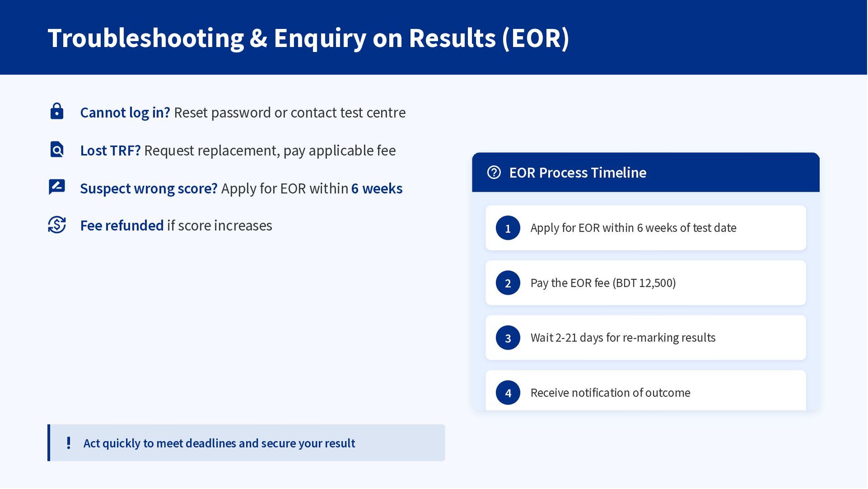Click the Cannot log in? heading text
The width and height of the screenshot is (868, 489).
point(125,112)
